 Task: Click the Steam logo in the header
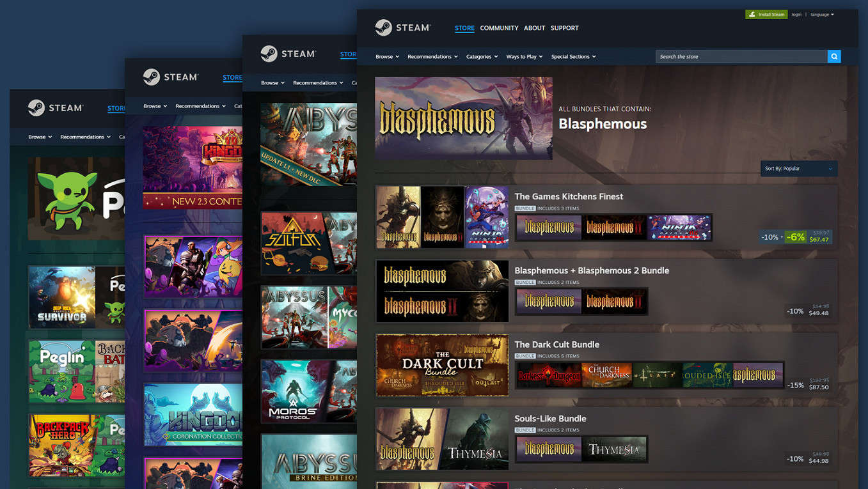(403, 27)
